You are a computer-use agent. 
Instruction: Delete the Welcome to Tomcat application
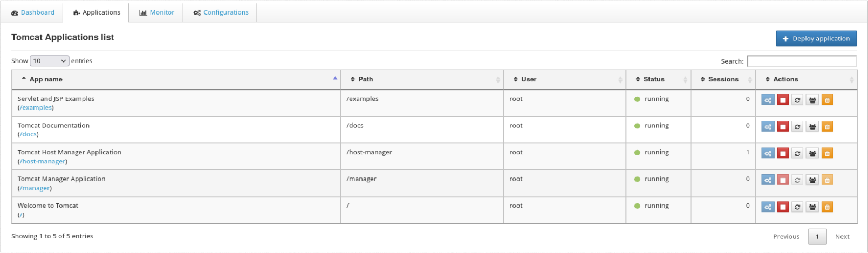tap(827, 207)
